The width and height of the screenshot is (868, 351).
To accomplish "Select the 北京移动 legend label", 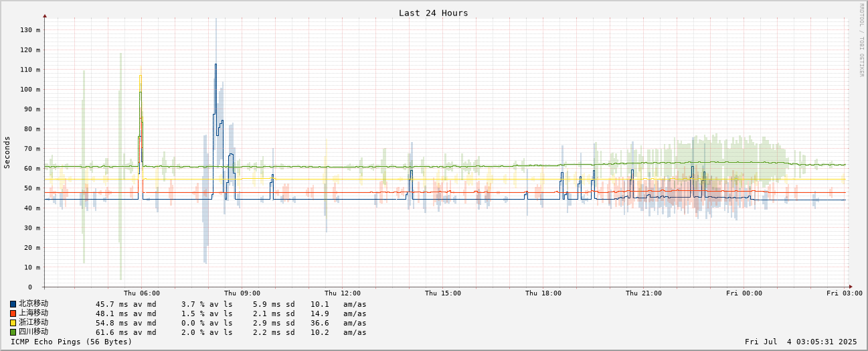I will click(x=33, y=303).
